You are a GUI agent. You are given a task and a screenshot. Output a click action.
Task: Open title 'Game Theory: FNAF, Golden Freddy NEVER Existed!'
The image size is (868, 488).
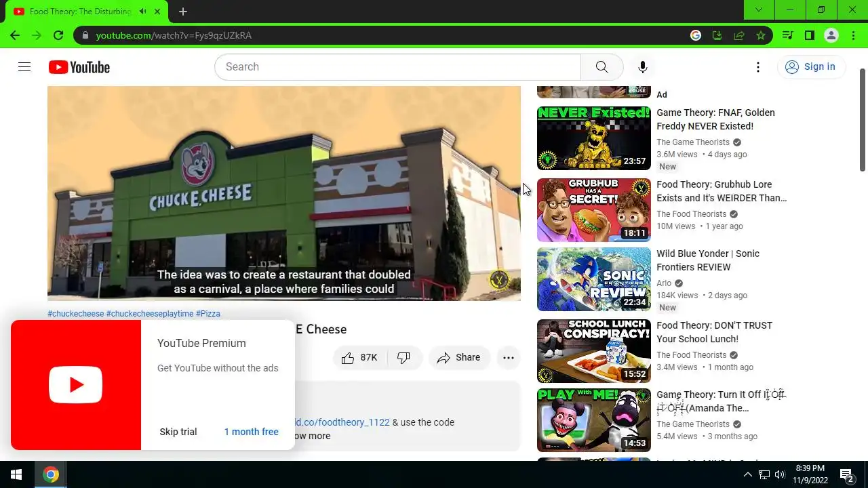[x=715, y=119]
